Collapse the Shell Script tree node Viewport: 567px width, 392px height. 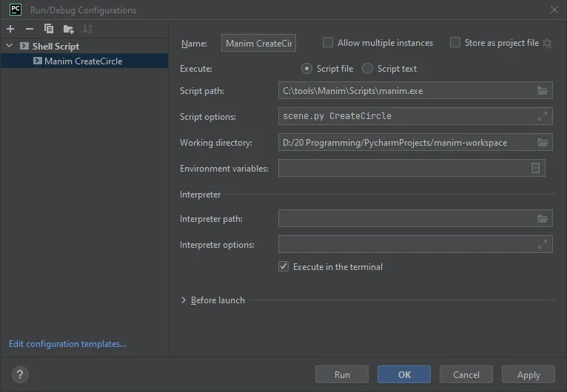point(9,47)
